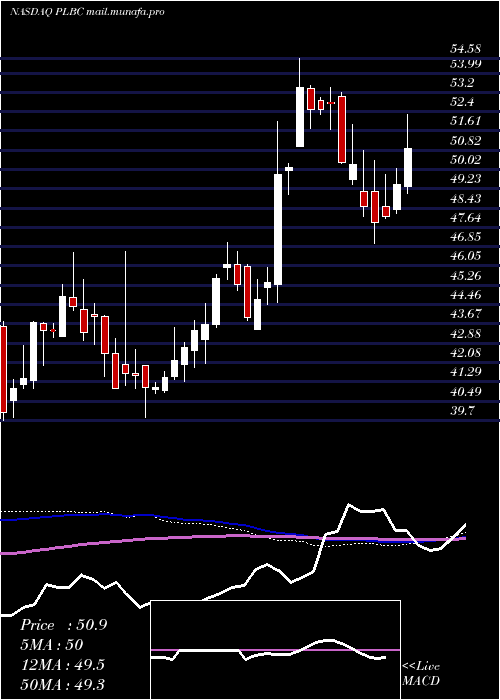Screen dimensions: 500x700
Task: Click the 42.88 price axis label
Action: (466, 333)
